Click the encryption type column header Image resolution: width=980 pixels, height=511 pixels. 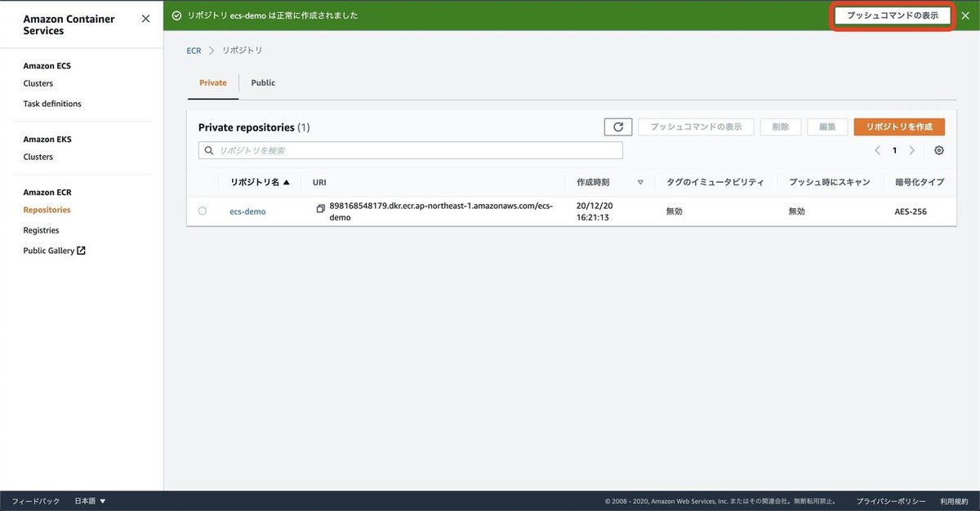click(920, 182)
